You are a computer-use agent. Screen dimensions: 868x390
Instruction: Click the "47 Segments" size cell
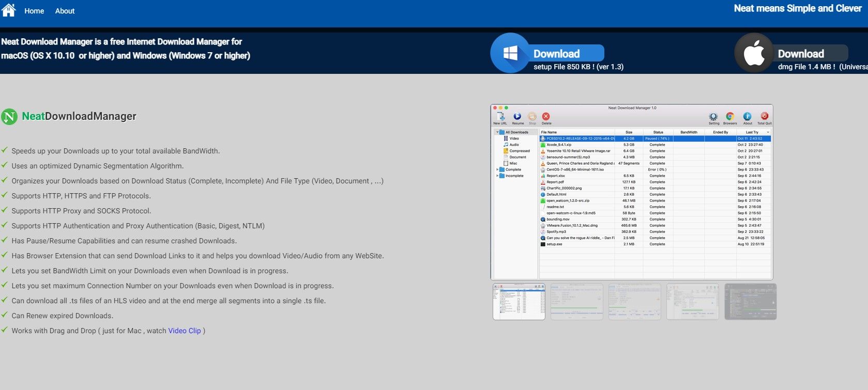coord(629,163)
